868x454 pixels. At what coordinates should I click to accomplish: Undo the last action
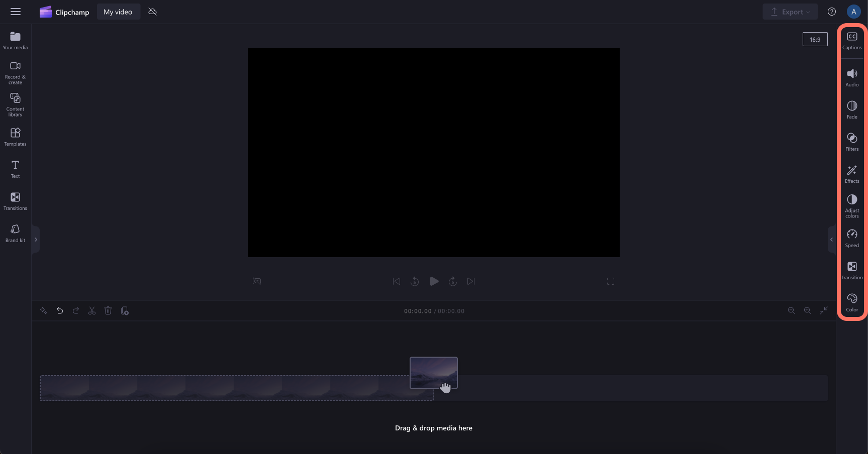click(60, 311)
